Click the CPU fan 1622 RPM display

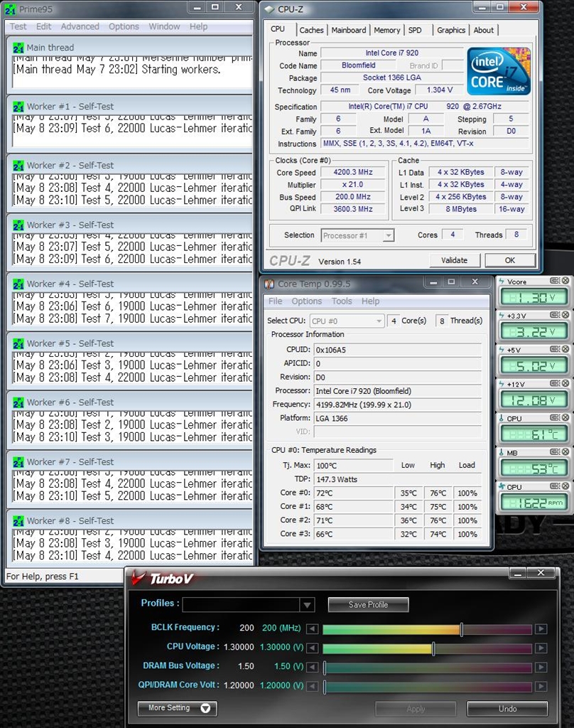tap(534, 503)
